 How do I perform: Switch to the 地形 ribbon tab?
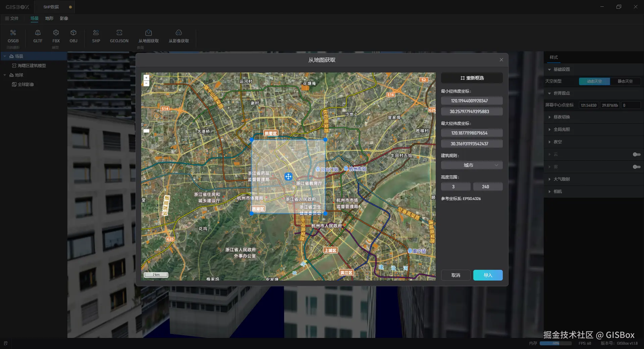tap(49, 18)
